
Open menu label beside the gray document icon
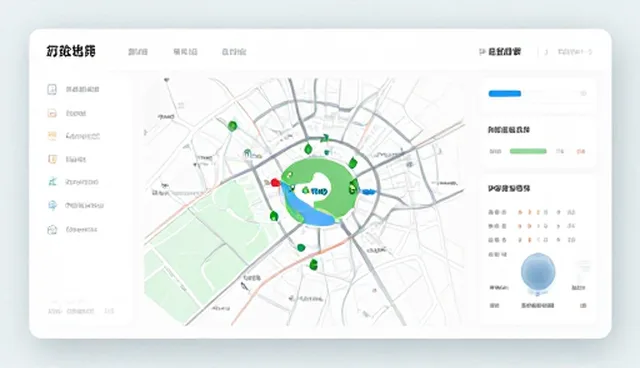(82, 89)
